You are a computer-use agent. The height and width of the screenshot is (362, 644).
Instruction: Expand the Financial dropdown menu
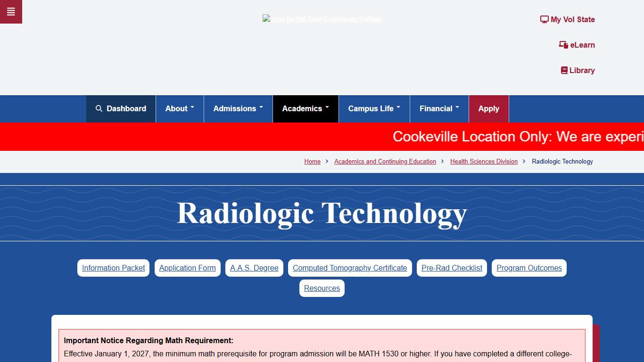click(x=439, y=108)
